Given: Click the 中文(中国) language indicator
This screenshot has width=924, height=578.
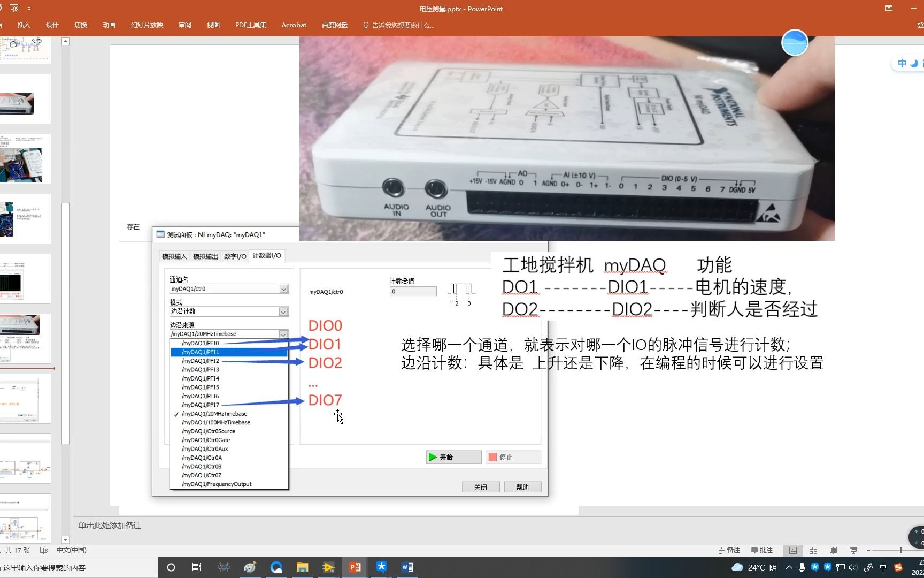Looking at the screenshot, I should tap(72, 550).
